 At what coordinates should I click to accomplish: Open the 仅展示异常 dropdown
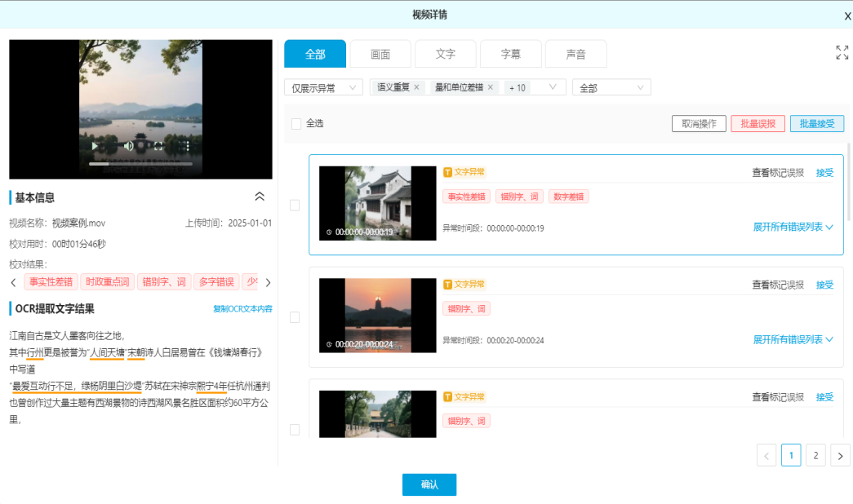323,88
